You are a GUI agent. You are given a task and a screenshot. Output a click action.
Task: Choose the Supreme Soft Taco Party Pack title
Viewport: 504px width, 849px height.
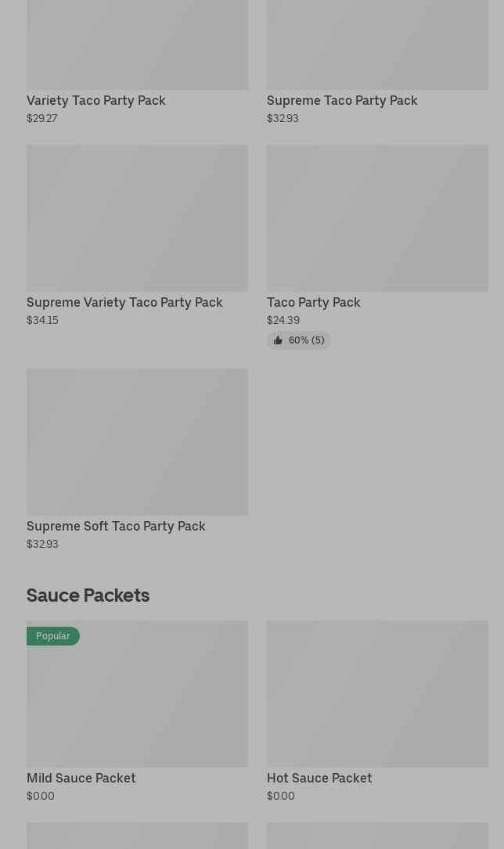[x=116, y=526]
